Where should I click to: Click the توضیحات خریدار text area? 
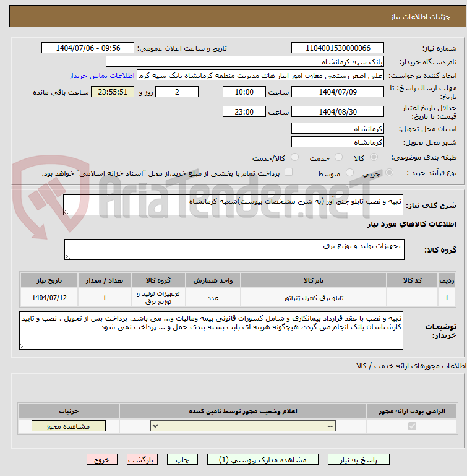pos(211,331)
